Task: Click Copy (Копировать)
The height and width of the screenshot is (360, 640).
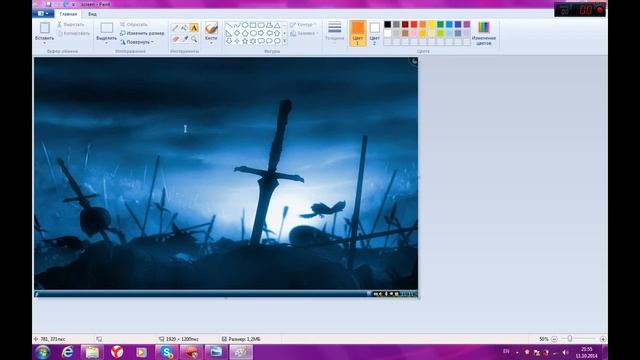Action: click(73, 33)
